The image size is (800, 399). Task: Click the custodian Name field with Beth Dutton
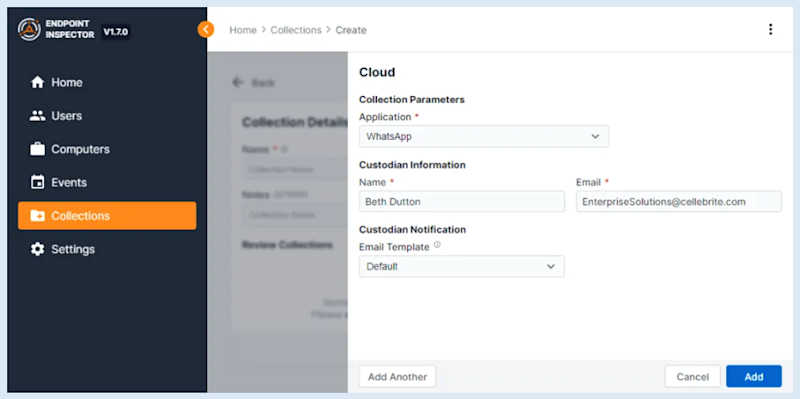click(462, 202)
